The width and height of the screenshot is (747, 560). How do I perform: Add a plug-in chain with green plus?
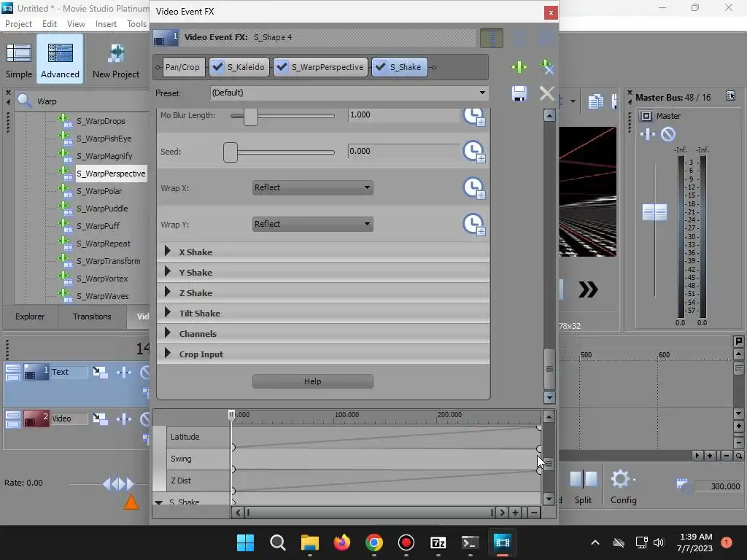click(x=519, y=67)
